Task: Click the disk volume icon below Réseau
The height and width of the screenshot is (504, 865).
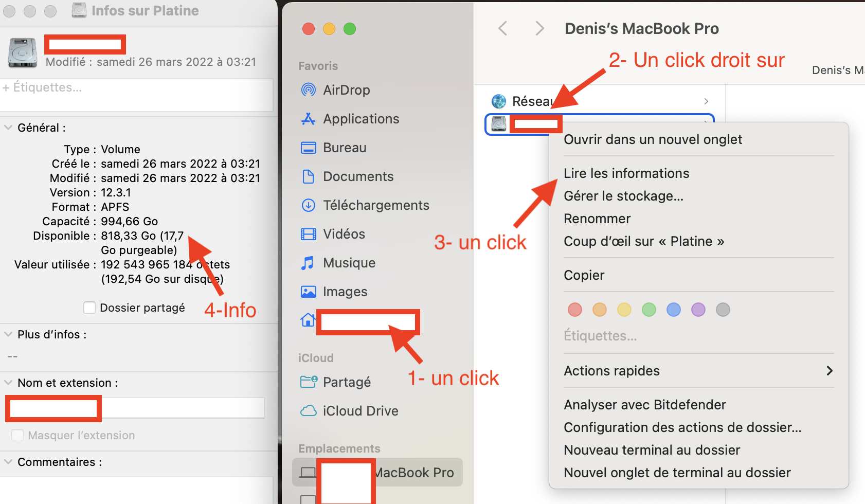Action: [x=499, y=123]
